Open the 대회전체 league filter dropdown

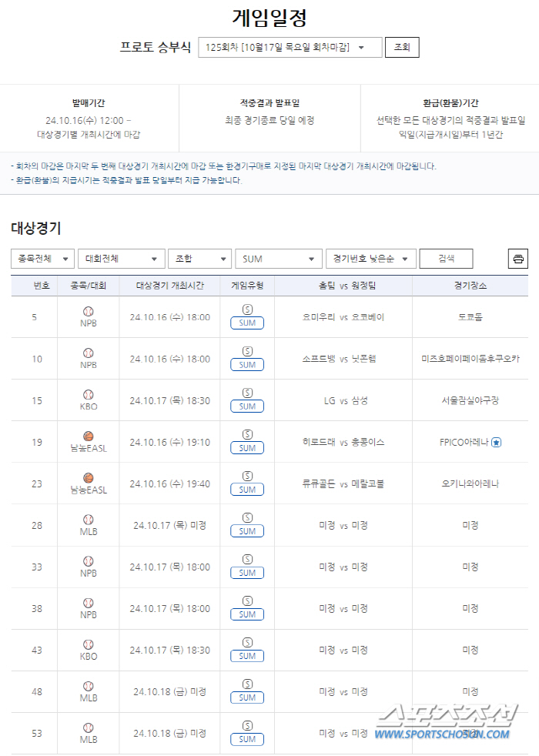click(x=122, y=259)
